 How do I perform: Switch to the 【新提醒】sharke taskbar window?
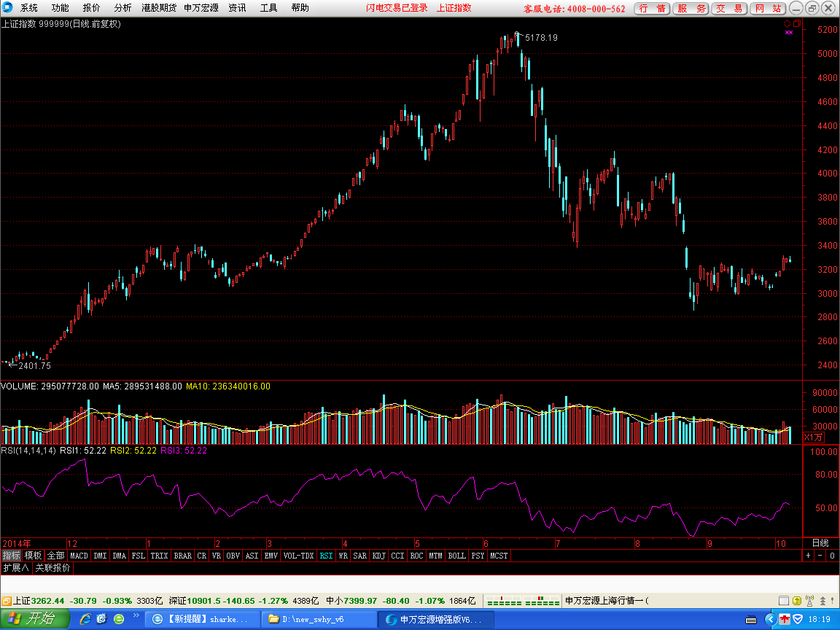pos(203,619)
